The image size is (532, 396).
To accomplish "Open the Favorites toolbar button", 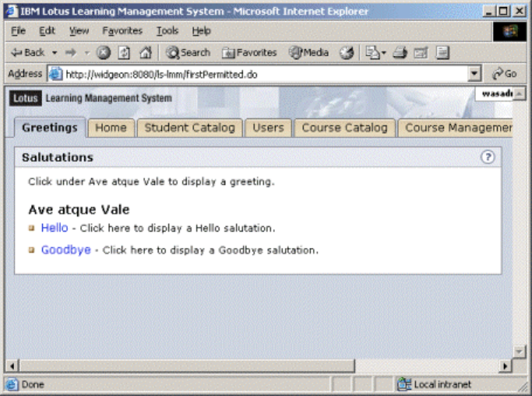I will click(x=249, y=53).
